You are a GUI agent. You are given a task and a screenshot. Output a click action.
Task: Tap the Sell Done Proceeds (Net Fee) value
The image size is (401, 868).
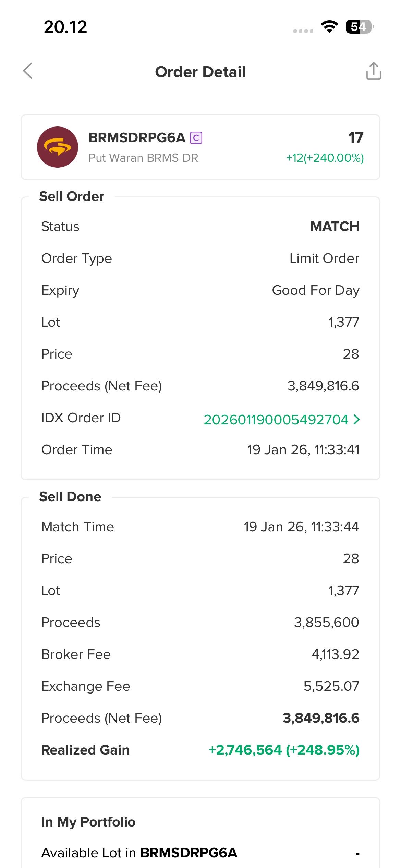pos(321,718)
